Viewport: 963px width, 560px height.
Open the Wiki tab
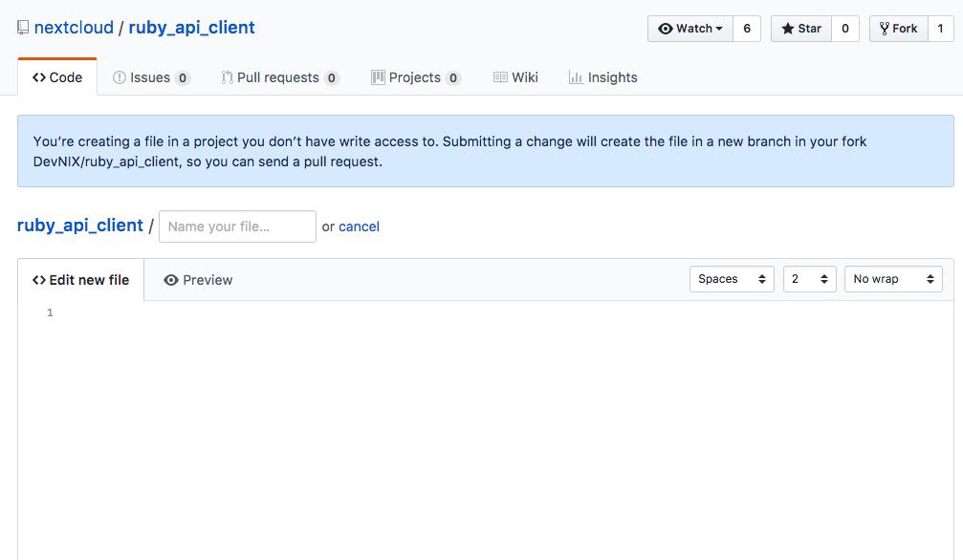click(515, 77)
